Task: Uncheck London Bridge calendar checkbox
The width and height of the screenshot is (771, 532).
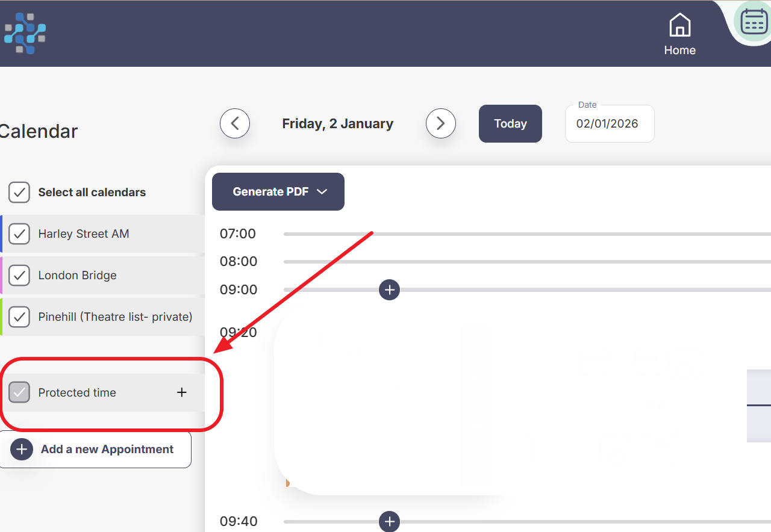Action: (x=19, y=276)
